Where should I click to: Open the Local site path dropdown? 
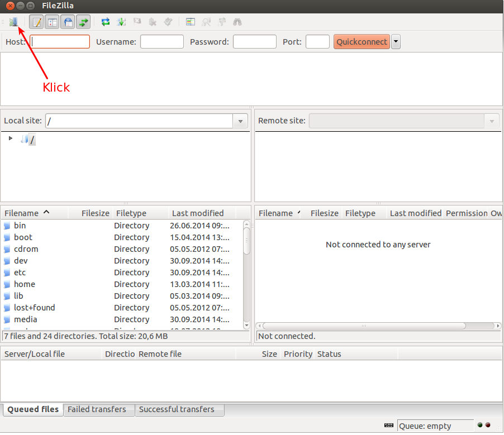point(240,121)
